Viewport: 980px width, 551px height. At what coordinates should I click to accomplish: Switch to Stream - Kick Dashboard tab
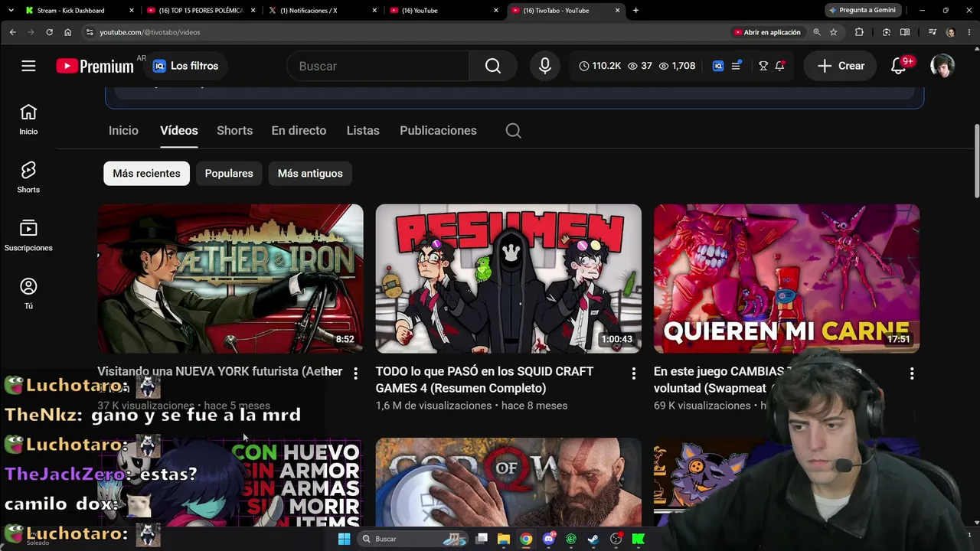(80, 11)
